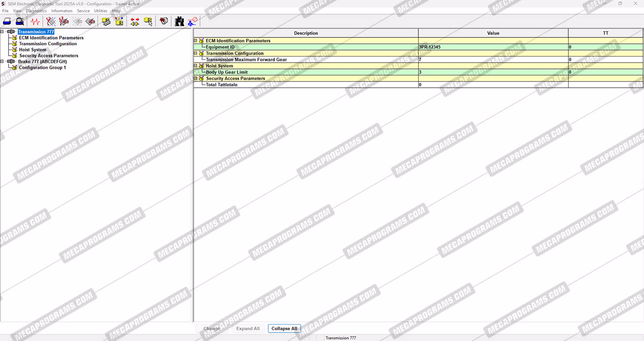This screenshot has height=341, width=644.
Task: Click the Change button
Action: pos(212,328)
